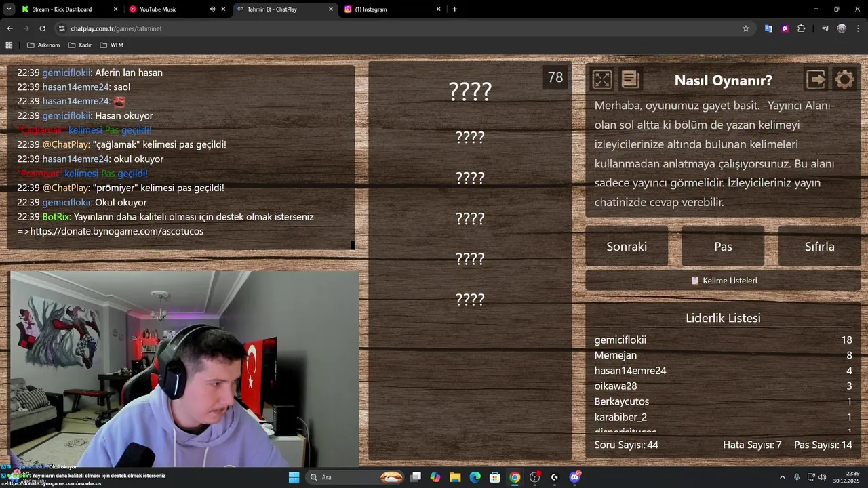
Task: Open the tab search dropdown arrow
Action: click(x=9, y=9)
